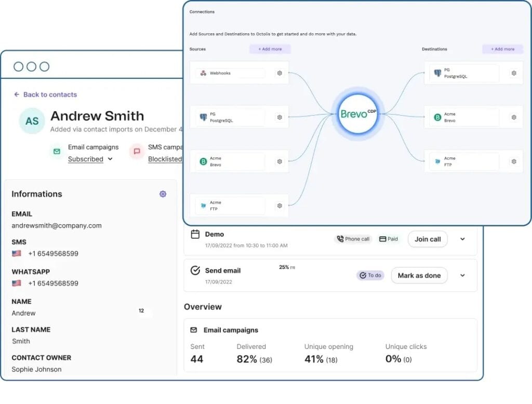This screenshot has width=532, height=404.
Task: Open settings gear for Acme FTP source
Action: (280, 206)
